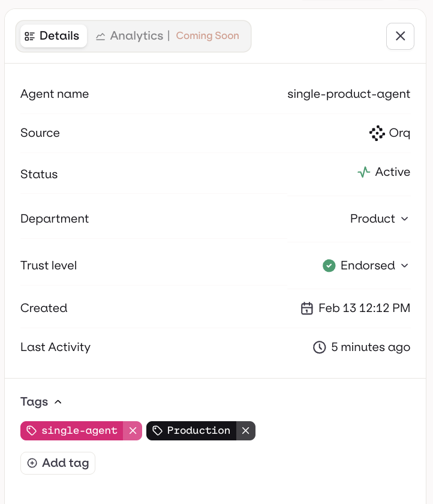Remove the single-agent tag
The image size is (433, 504).
click(x=133, y=430)
